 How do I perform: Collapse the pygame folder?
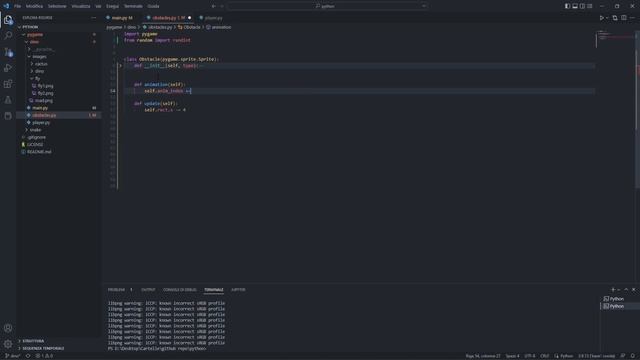tap(35, 34)
